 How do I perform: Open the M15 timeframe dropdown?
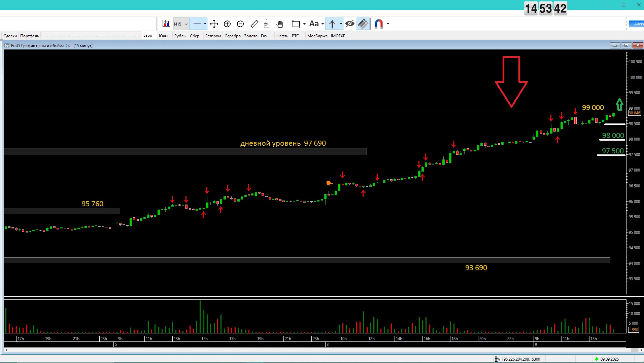(x=181, y=24)
